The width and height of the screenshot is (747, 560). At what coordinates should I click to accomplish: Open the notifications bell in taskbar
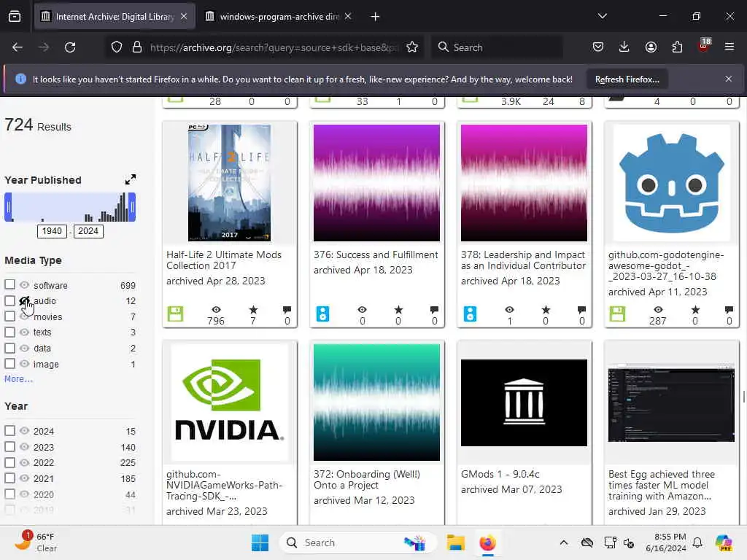pos(697,542)
